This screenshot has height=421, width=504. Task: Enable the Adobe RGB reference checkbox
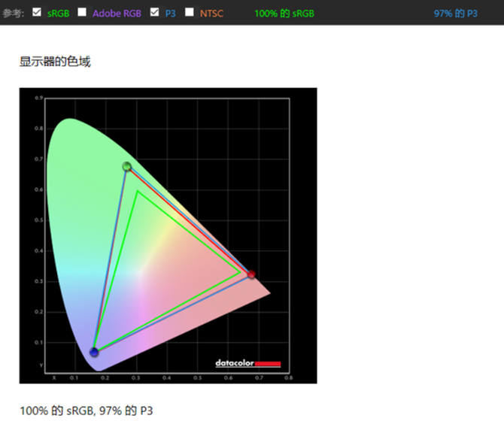pos(82,13)
